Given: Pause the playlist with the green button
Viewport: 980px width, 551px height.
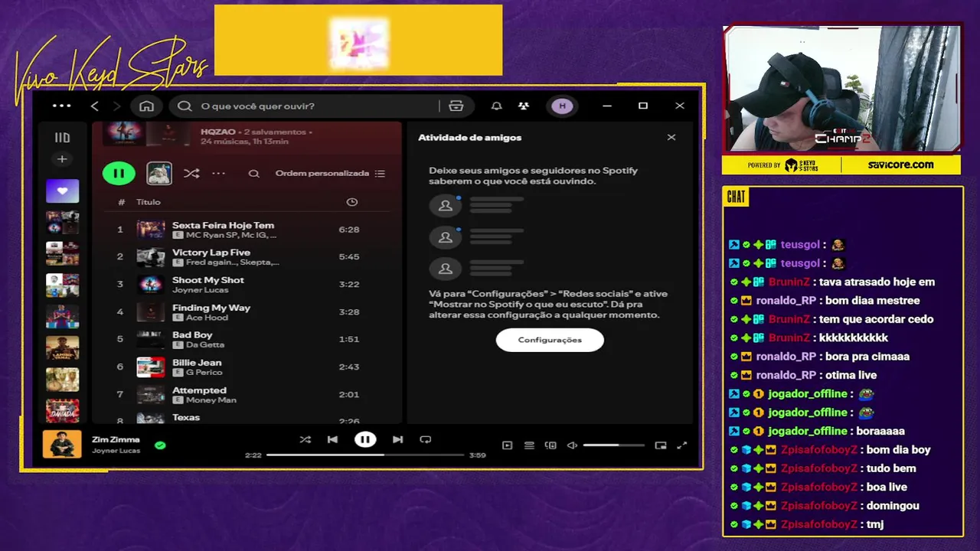Looking at the screenshot, I should (x=119, y=173).
